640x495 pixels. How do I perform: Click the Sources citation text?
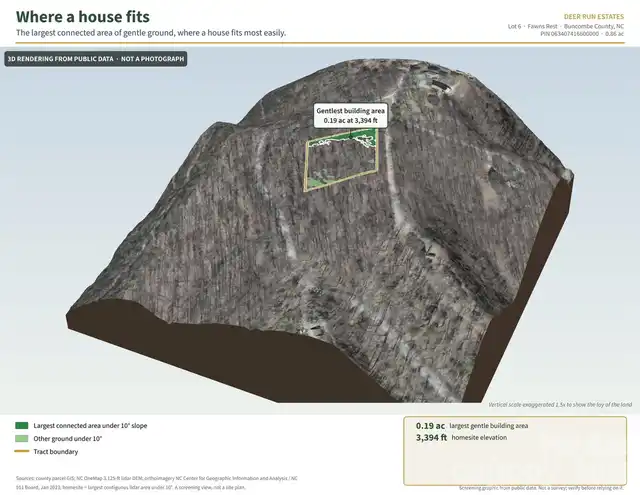coord(157,483)
